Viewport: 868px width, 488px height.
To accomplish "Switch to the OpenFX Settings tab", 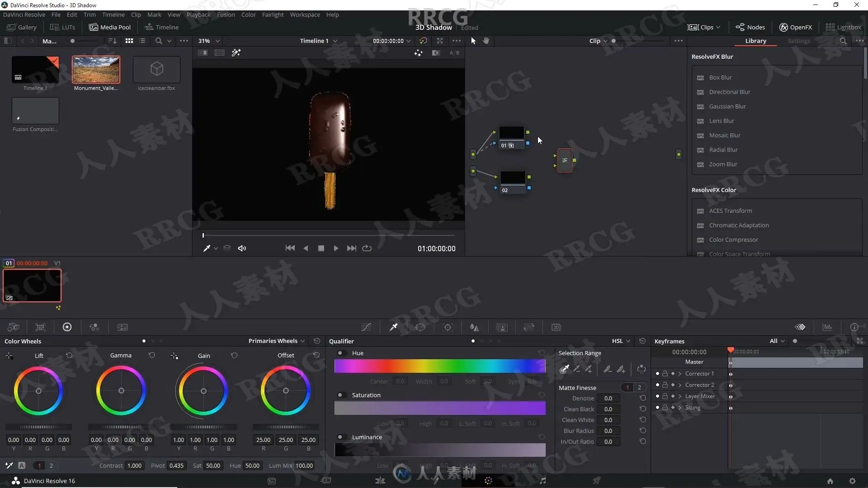I will tap(799, 41).
